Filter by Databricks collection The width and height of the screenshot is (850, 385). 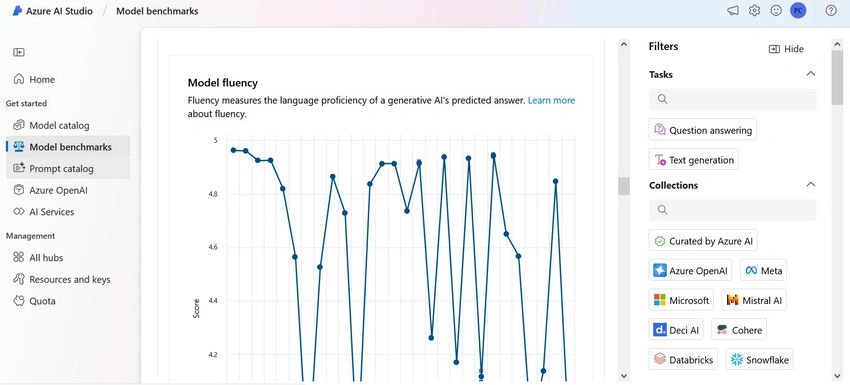click(683, 360)
